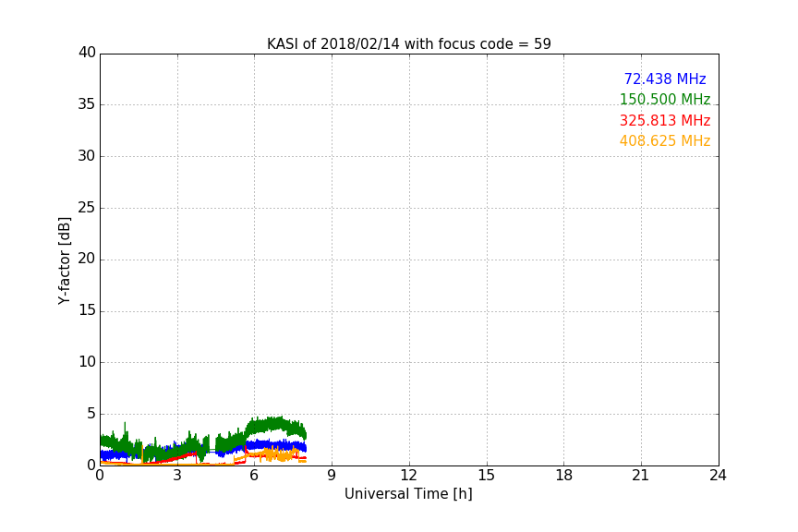Click y-axis tick value 35
The image size is (798, 532).
click(x=87, y=104)
